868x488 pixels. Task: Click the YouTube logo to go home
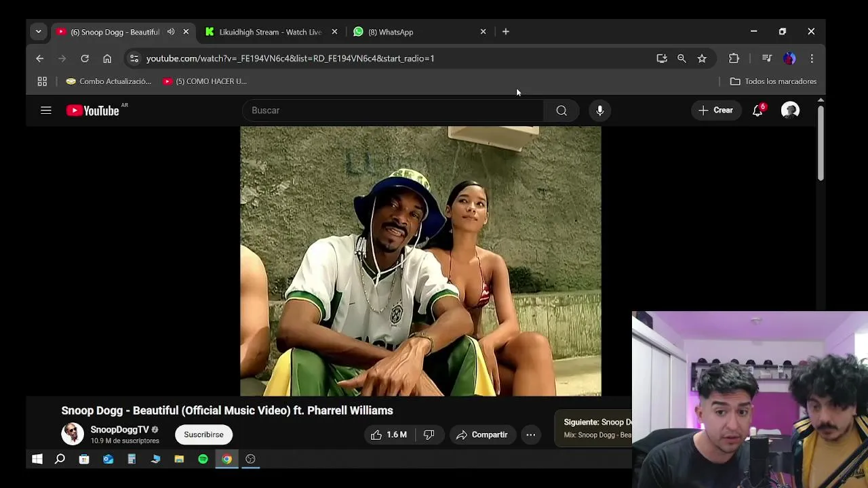coord(93,110)
